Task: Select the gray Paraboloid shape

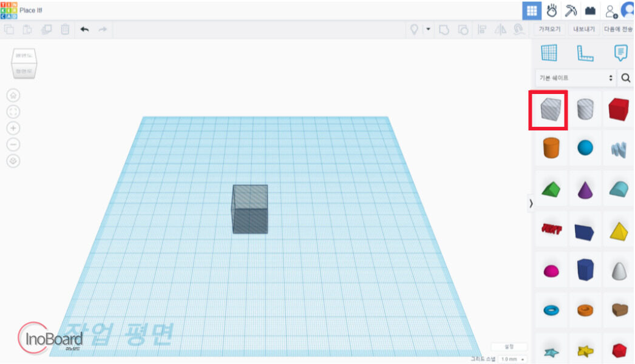Action: 619,271
